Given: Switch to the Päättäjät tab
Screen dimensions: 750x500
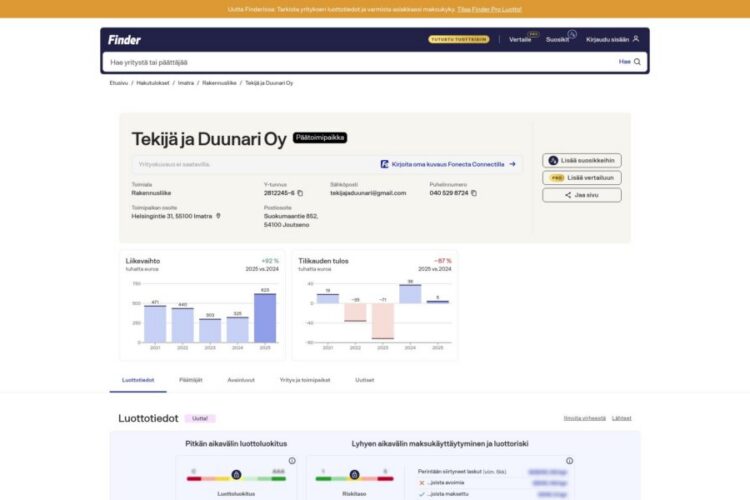Looking at the screenshot, I should coord(190,380).
